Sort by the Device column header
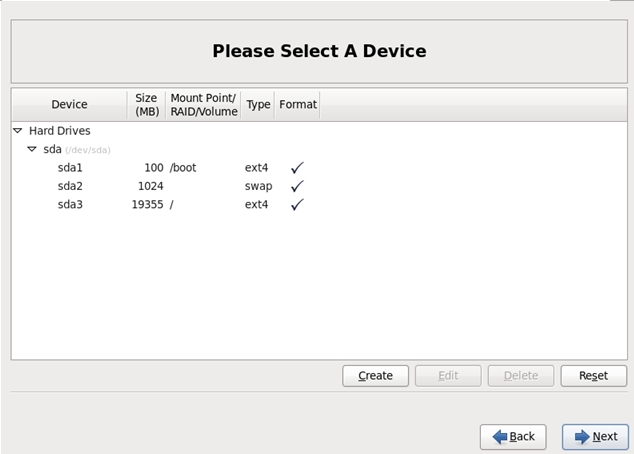 point(69,105)
